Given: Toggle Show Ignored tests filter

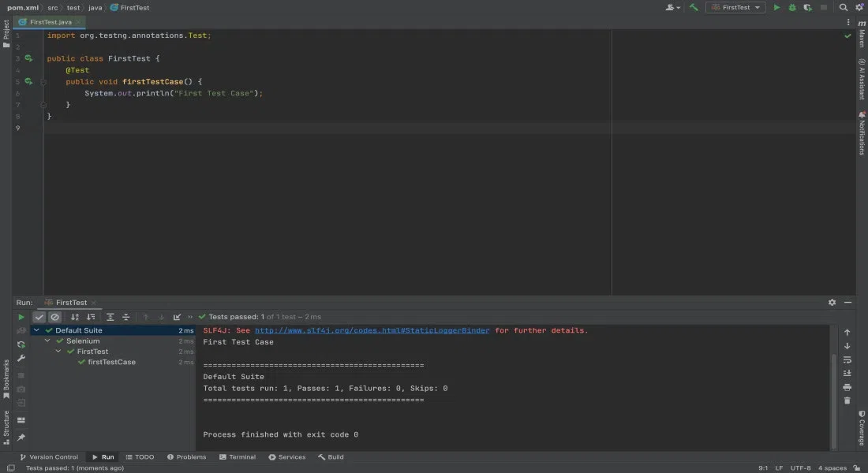Looking at the screenshot, I should tap(54, 317).
